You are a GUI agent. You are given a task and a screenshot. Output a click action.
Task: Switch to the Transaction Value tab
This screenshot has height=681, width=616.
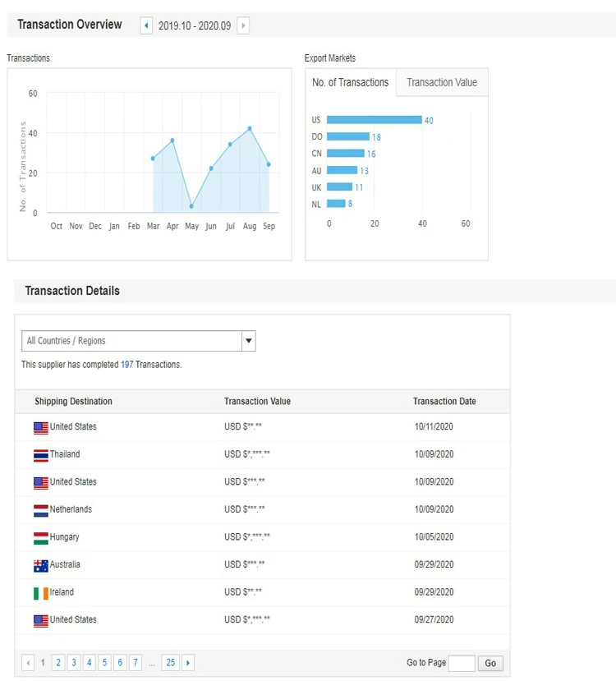coord(441,82)
